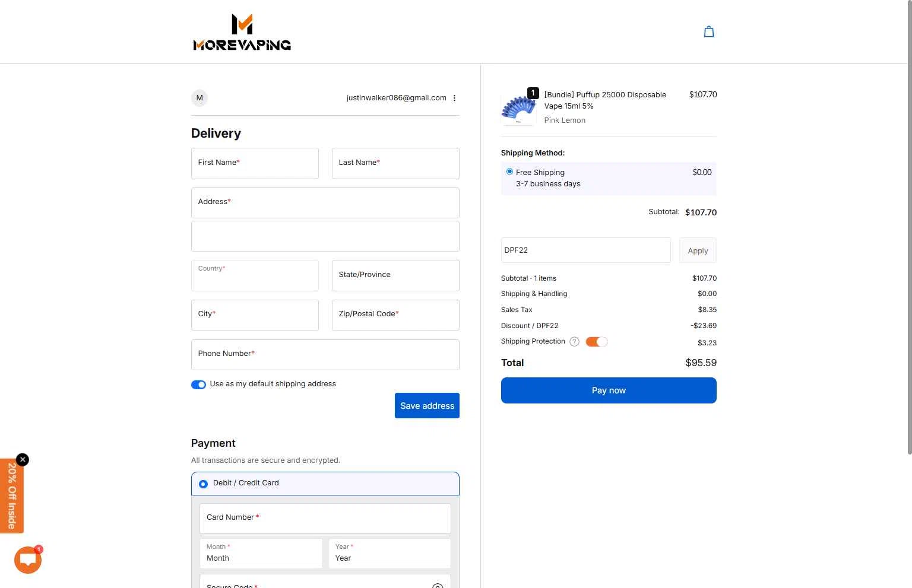
Task: Click the total amount "$95.59"
Action: 701,363
